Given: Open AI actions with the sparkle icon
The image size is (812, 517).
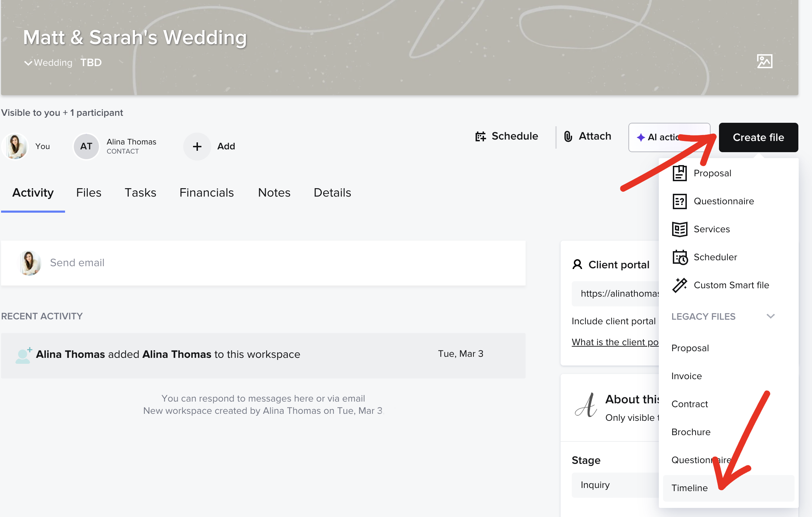Looking at the screenshot, I should [641, 137].
